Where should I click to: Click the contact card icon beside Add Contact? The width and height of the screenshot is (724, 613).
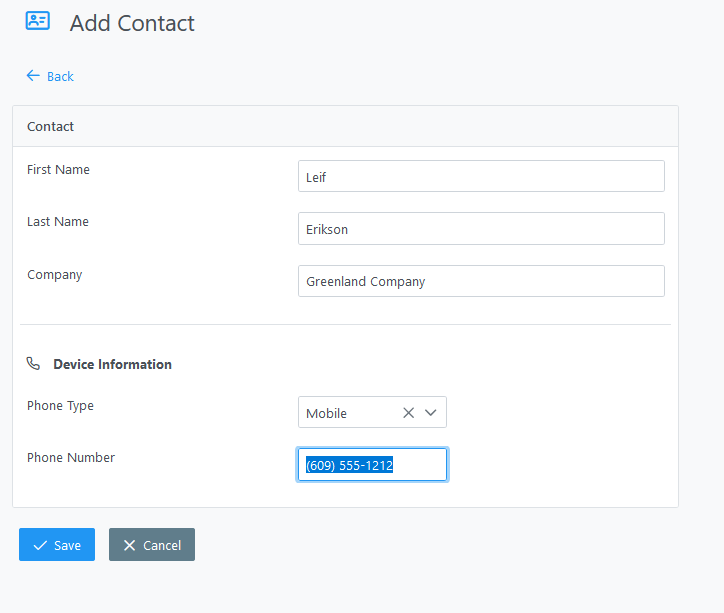(x=37, y=21)
